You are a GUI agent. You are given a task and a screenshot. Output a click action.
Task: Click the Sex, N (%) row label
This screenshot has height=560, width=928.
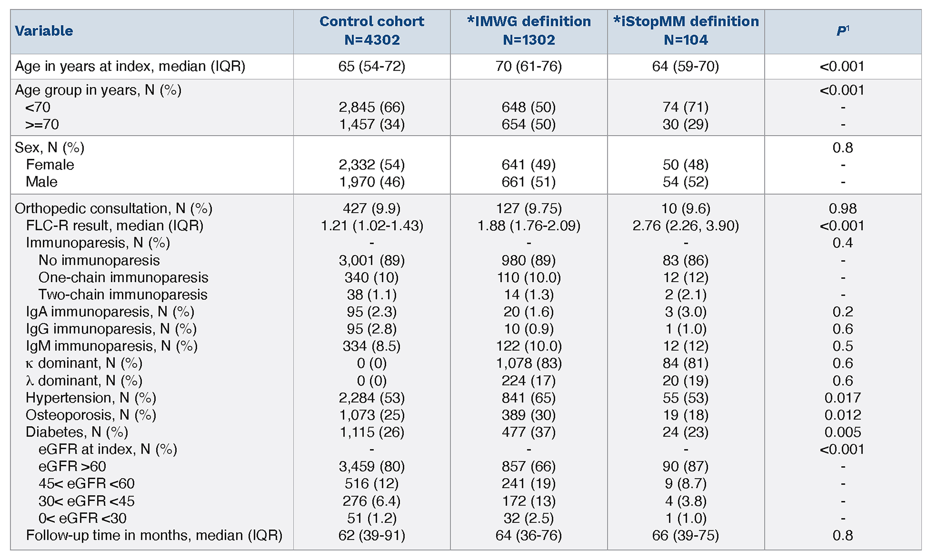(x=49, y=148)
